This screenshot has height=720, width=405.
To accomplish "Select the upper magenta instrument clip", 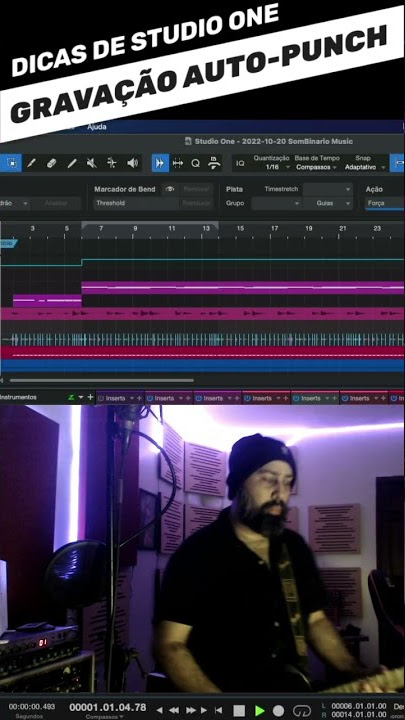I will click(243, 288).
